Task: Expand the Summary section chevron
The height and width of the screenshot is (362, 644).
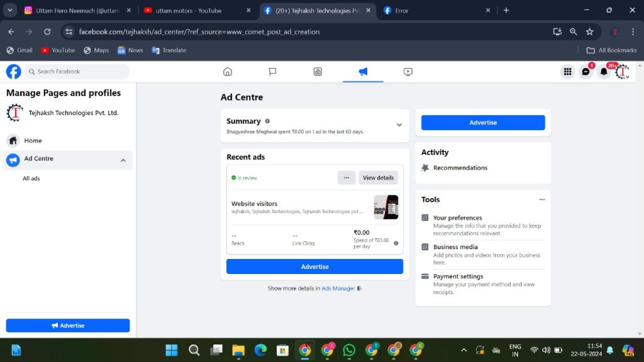Action: click(x=399, y=125)
